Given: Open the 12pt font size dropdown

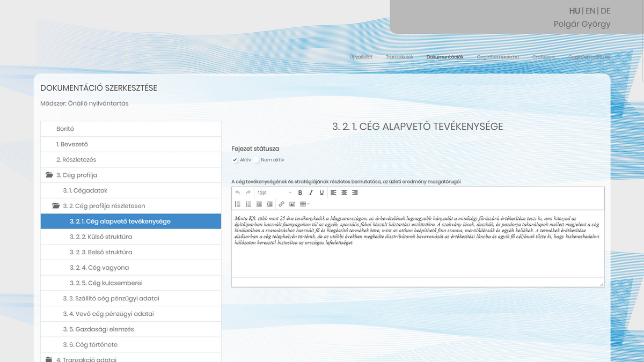Looking at the screenshot, I should click(274, 193).
